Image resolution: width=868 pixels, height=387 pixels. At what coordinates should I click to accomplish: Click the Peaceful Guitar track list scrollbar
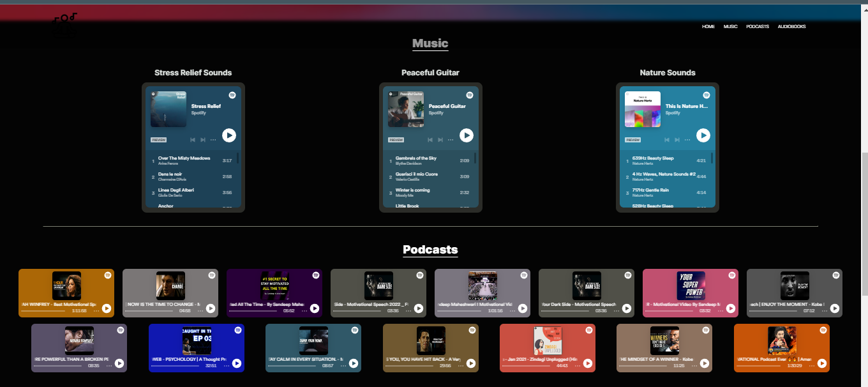coord(475,158)
